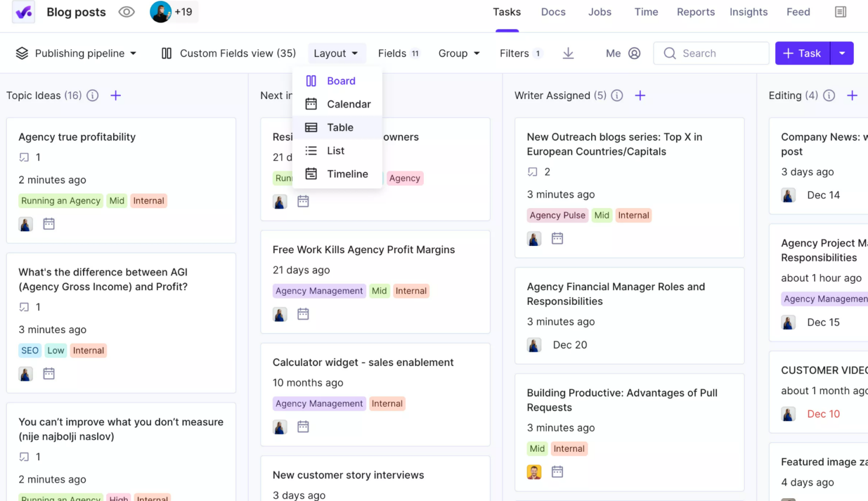This screenshot has height=501, width=868.
Task: Select Calendar layout from the open menu
Action: tap(349, 104)
